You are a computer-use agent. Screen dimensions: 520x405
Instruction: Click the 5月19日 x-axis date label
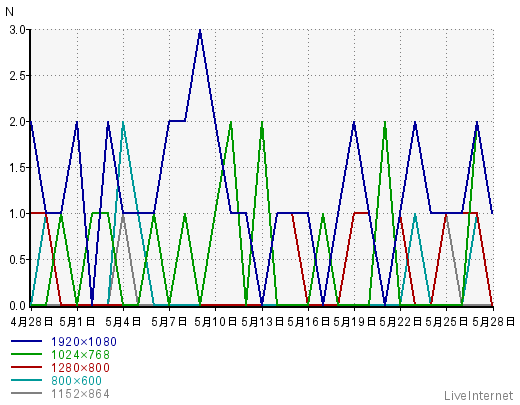(x=354, y=322)
